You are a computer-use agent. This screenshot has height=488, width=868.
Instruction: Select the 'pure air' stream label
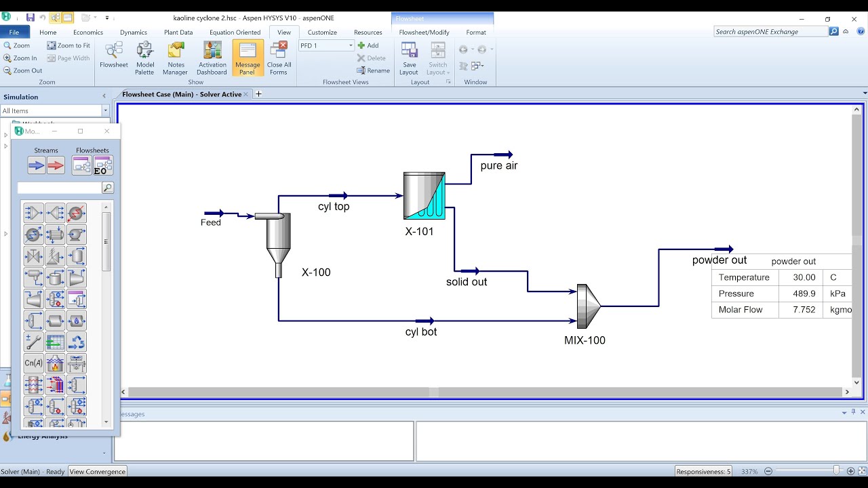pos(499,165)
